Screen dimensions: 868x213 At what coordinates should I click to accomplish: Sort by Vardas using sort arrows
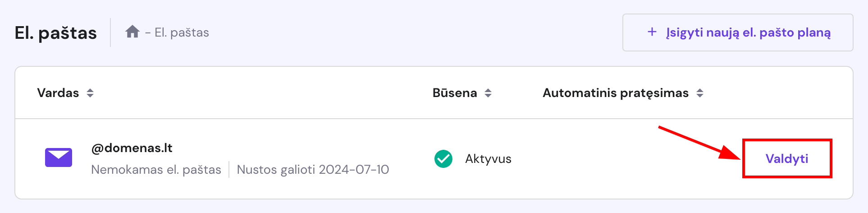click(90, 93)
